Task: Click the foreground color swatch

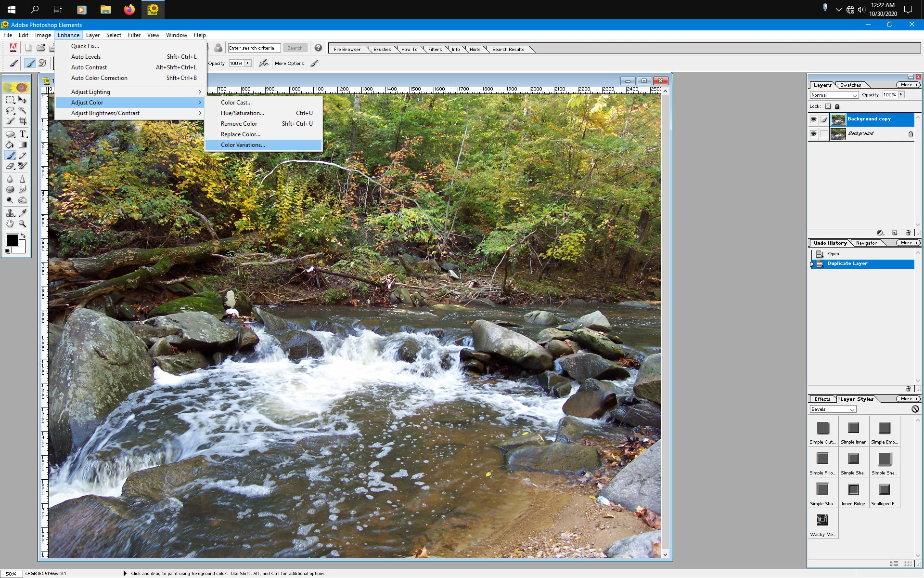Action: tap(12, 240)
